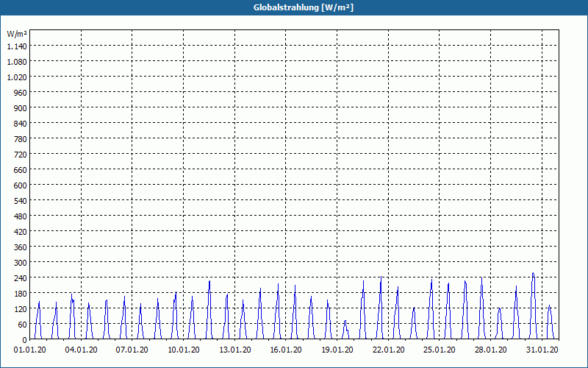Click the 720 y-axis label

[21, 155]
